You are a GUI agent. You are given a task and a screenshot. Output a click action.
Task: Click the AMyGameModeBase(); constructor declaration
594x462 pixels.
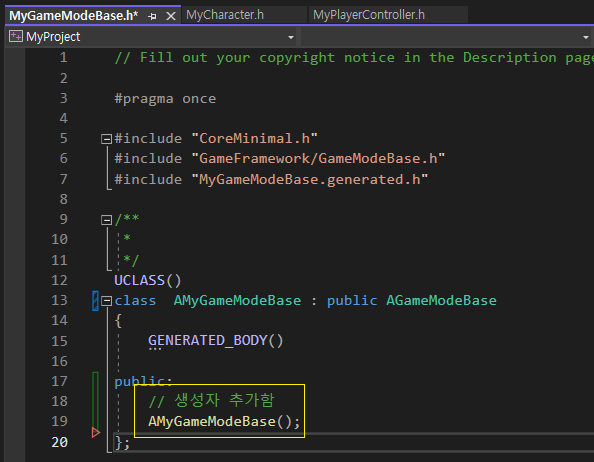224,421
